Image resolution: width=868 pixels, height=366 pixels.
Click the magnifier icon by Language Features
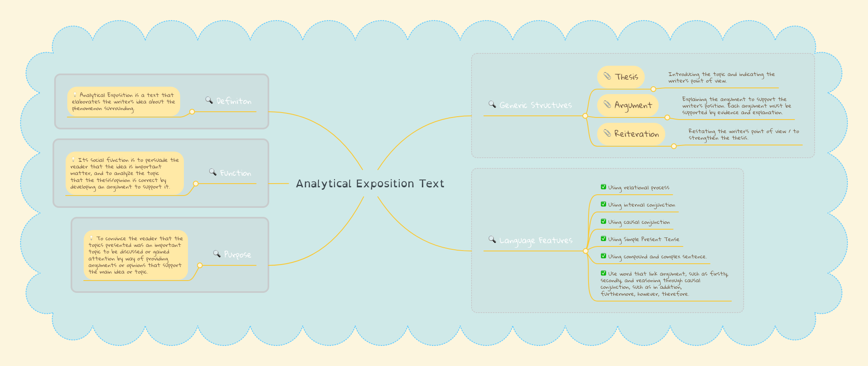(x=492, y=239)
